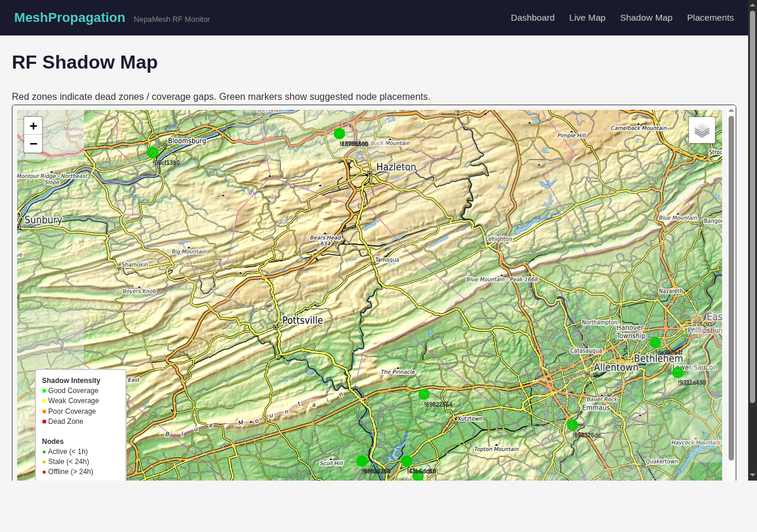This screenshot has height=532, width=757.
Task: Click the Hazleton city label on map
Action: click(x=396, y=167)
